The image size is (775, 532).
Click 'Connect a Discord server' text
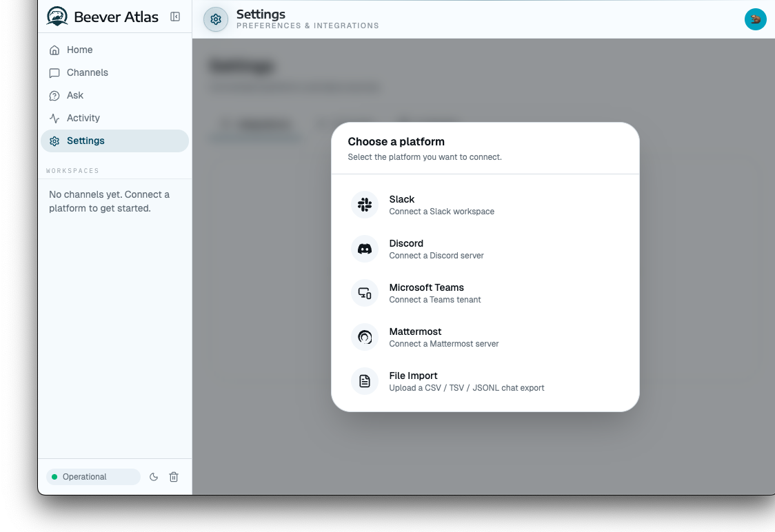pyautogui.click(x=436, y=256)
